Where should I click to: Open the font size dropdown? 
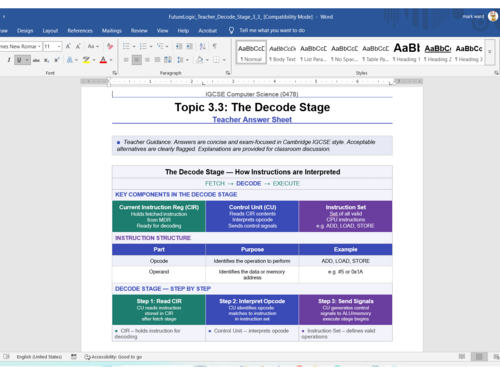coord(59,46)
